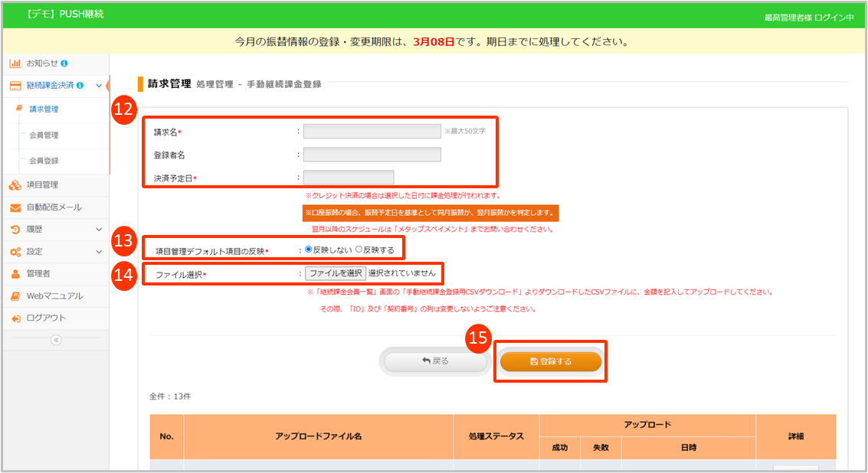Viewport: 868px width, 473px height.
Task: Click the 戻る back button
Action: [x=435, y=361]
